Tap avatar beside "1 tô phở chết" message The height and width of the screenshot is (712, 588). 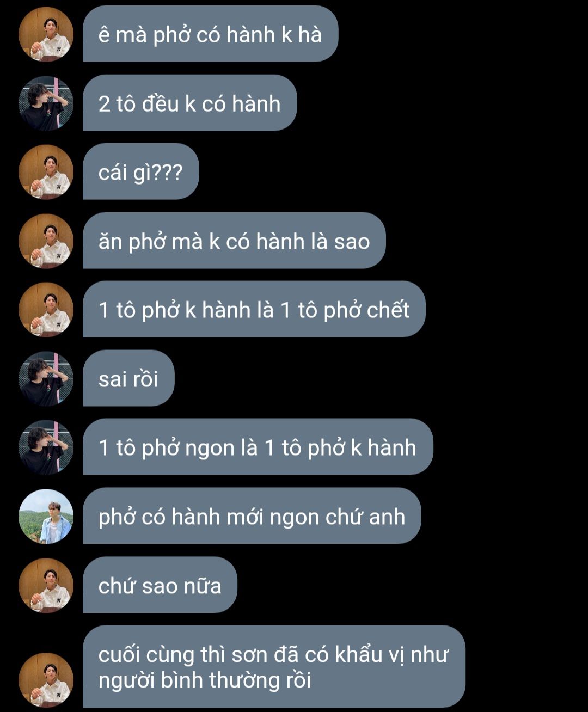tap(46, 310)
